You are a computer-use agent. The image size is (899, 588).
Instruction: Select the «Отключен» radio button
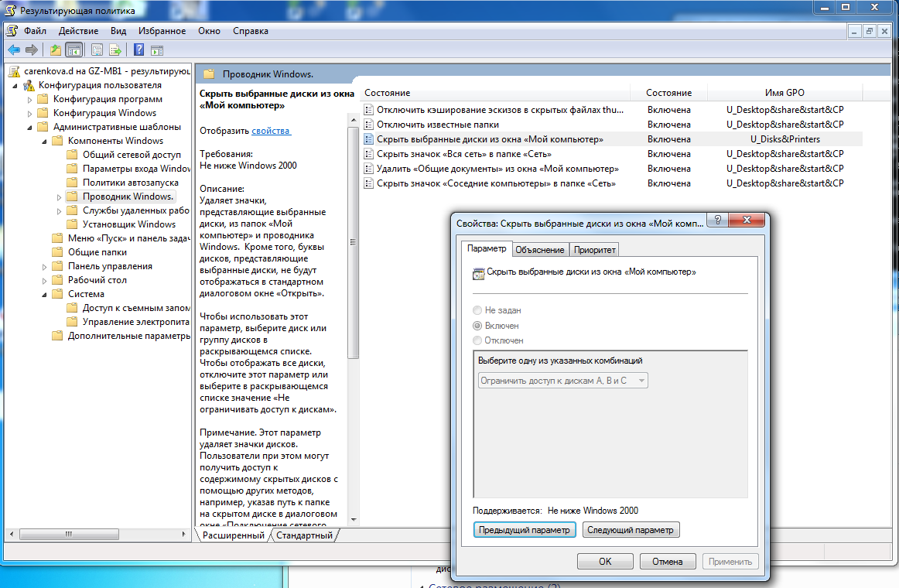click(x=477, y=340)
